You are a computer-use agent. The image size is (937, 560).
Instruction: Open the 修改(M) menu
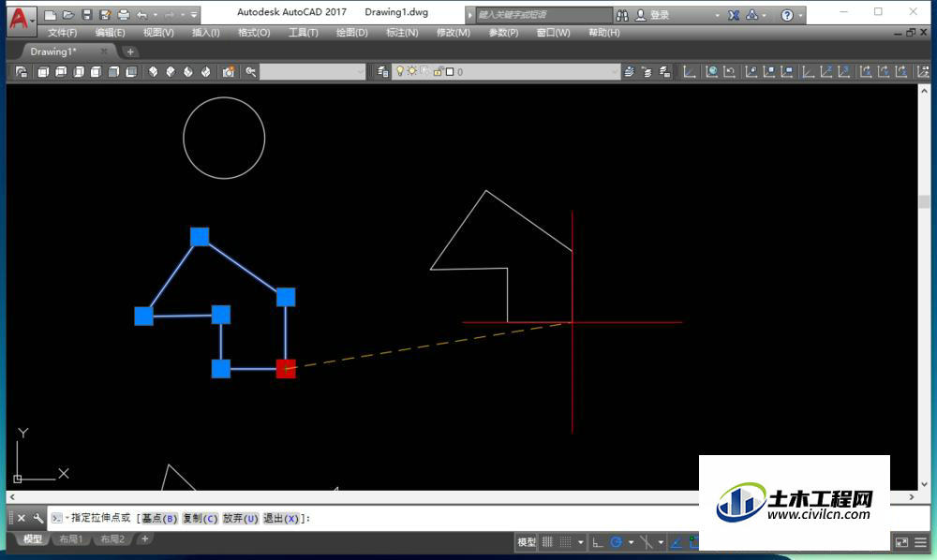point(453,32)
